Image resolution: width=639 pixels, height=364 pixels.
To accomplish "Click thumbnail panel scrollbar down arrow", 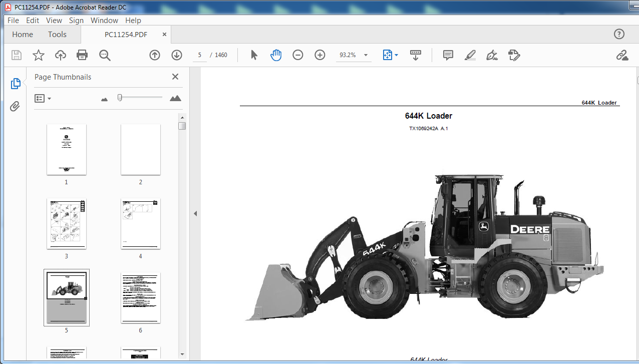I will (x=182, y=355).
